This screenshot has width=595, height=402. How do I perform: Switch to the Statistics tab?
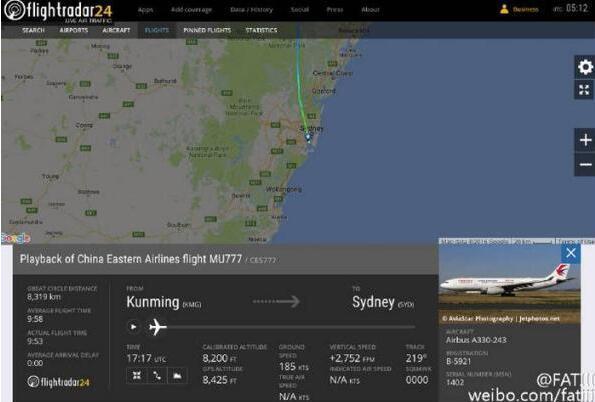point(261,30)
